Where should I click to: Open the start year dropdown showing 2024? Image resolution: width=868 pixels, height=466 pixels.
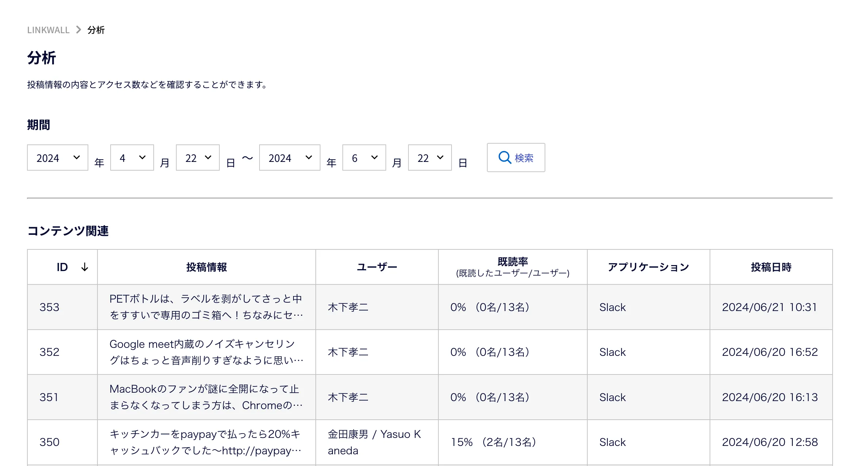click(x=58, y=158)
